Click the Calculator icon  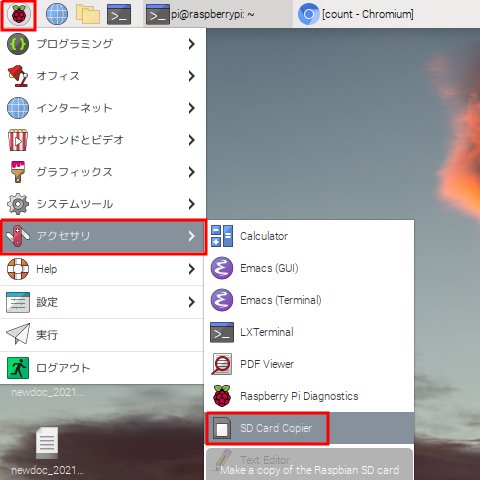click(222, 236)
